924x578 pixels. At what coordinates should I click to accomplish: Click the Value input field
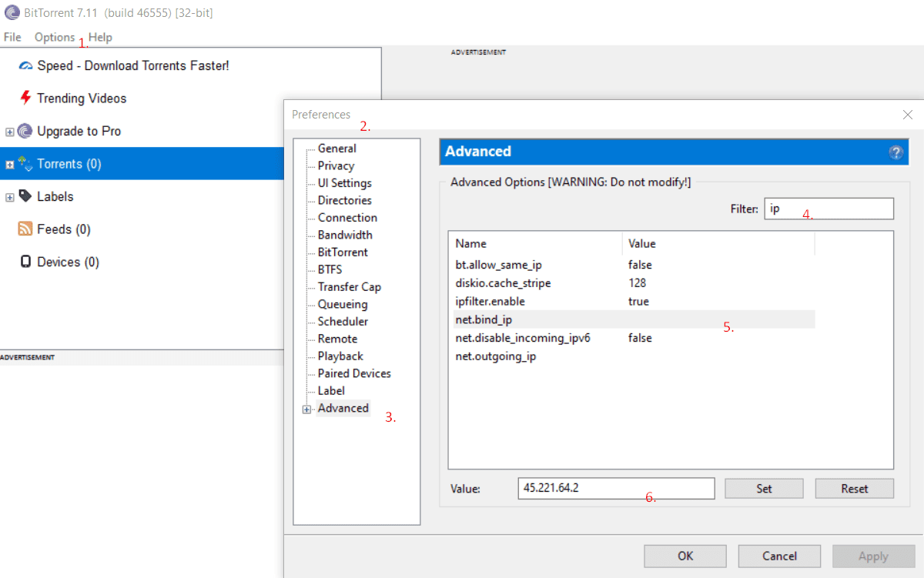(616, 489)
